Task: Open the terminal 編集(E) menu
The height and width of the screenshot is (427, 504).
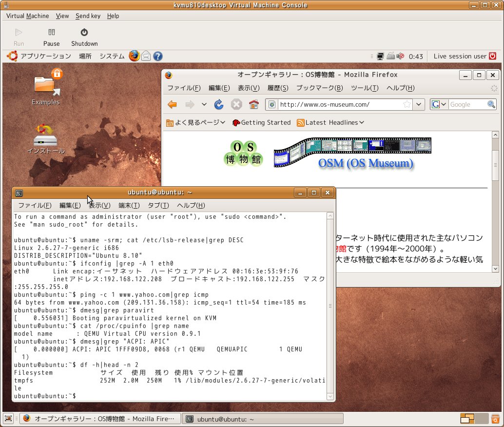Action: (x=70, y=205)
